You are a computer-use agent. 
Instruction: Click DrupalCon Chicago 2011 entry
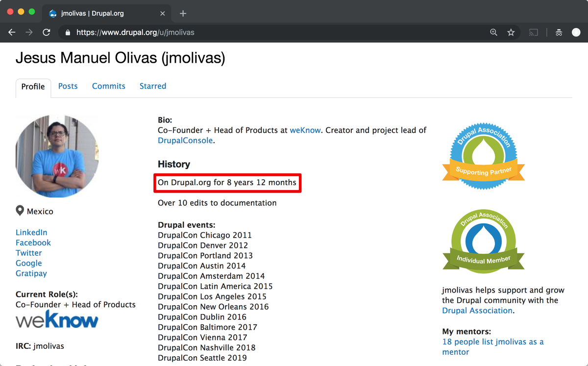click(205, 235)
